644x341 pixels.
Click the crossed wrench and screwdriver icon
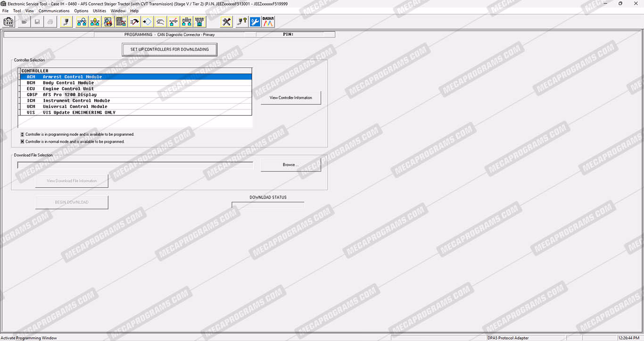tap(226, 22)
